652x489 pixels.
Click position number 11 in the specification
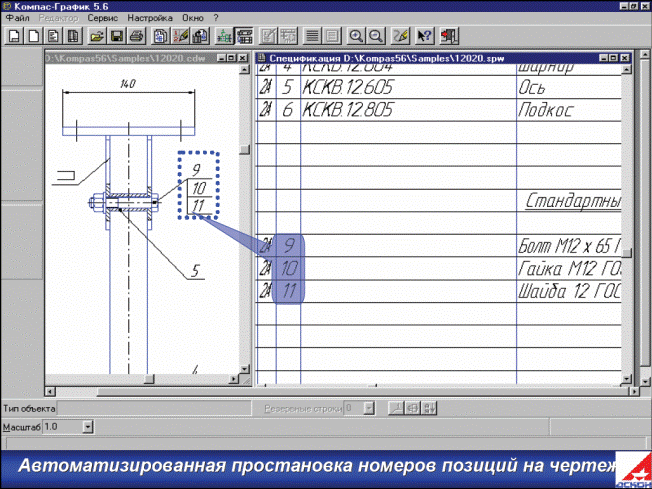(x=289, y=291)
